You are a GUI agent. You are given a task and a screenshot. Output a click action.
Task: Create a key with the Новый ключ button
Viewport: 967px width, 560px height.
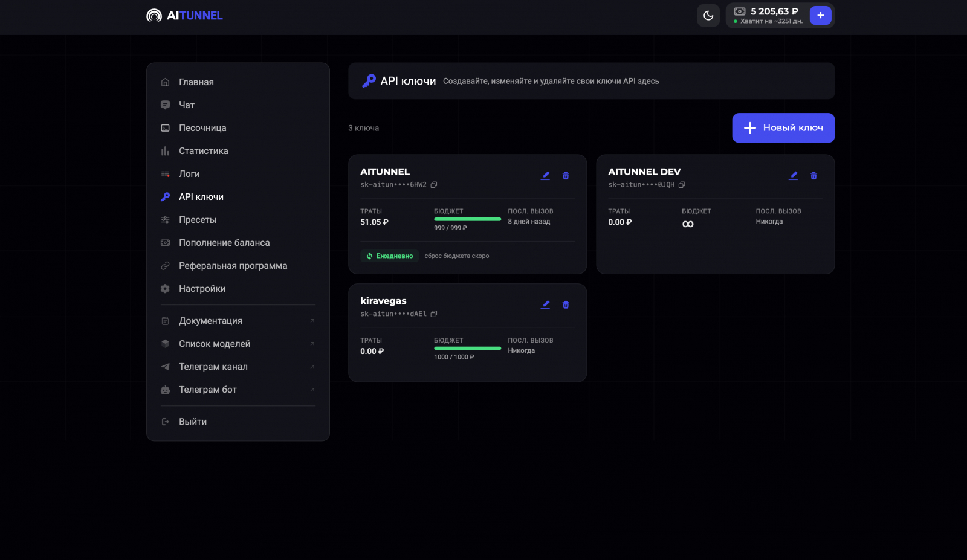tap(783, 128)
